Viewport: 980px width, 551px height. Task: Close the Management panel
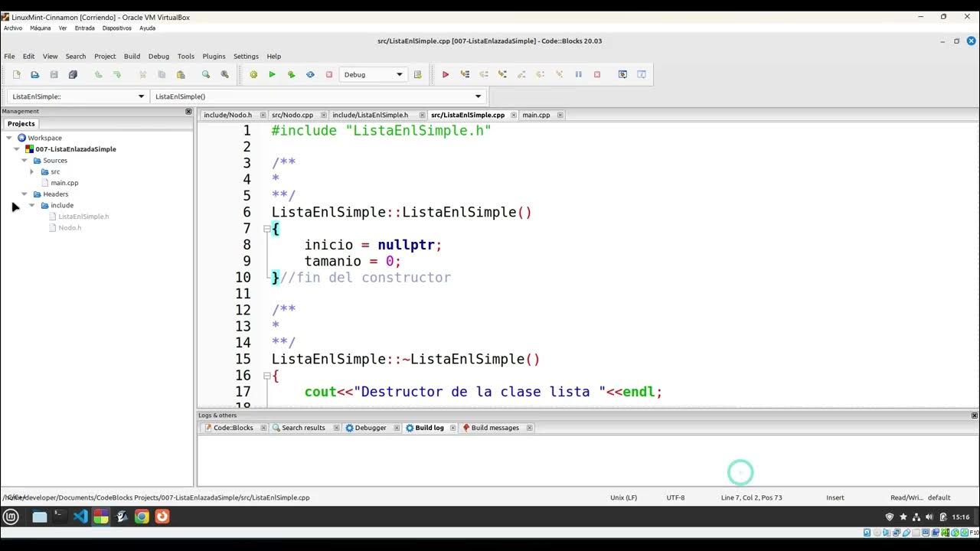[x=188, y=112]
